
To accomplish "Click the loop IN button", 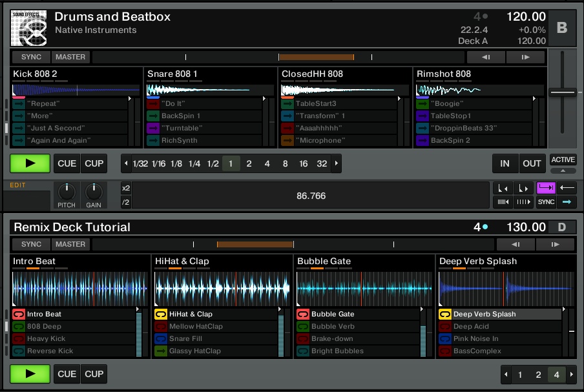I will coord(505,163).
